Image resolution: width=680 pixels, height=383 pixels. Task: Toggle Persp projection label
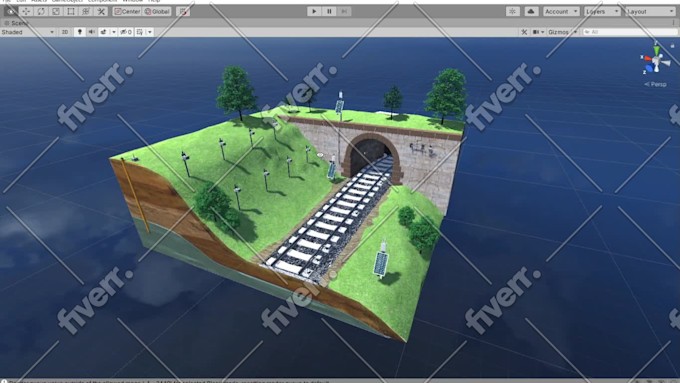pos(656,84)
